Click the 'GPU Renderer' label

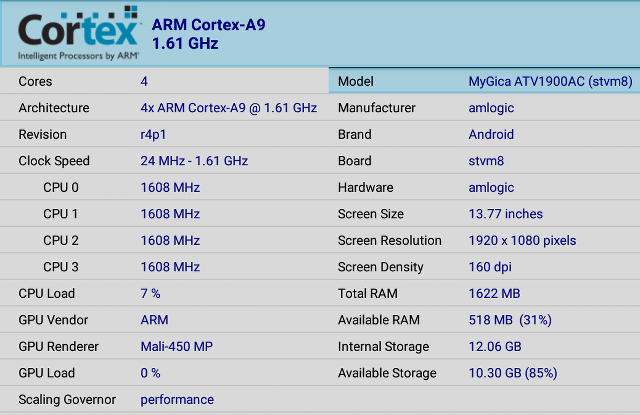coord(58,346)
